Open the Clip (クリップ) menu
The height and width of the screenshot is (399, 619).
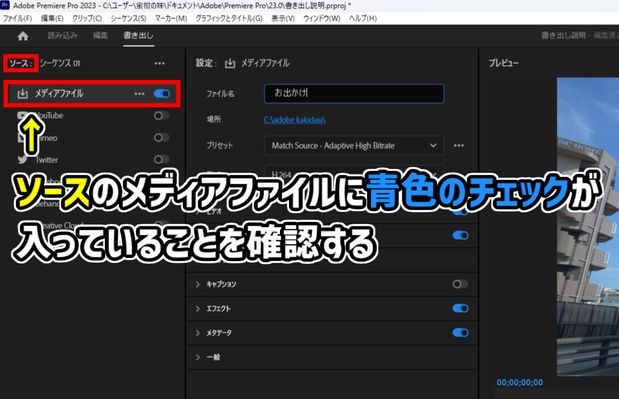87,19
